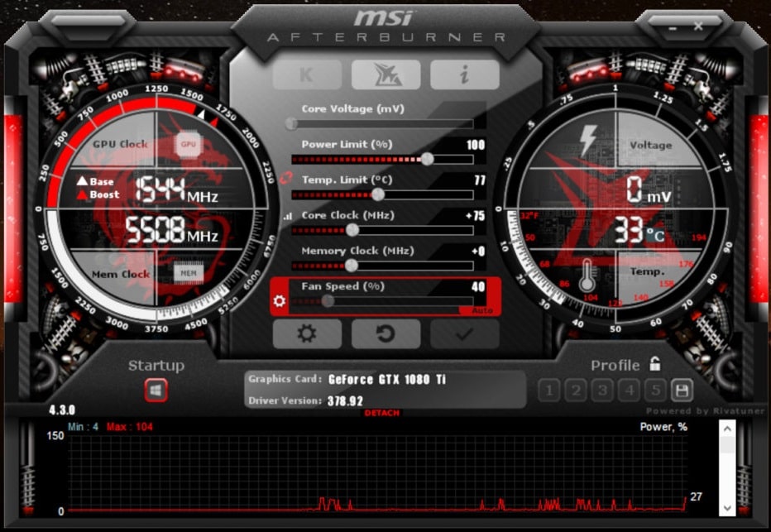This screenshot has height=532, width=771.
Task: Select profile slot 2
Action: click(x=576, y=391)
